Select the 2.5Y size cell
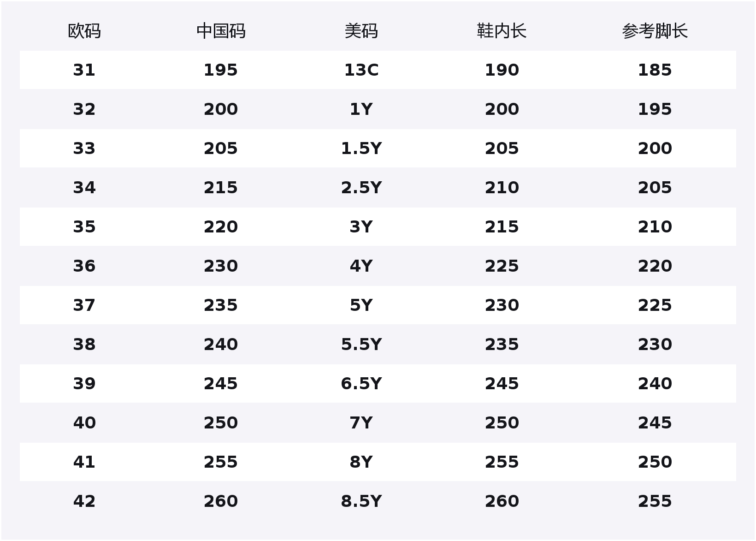The height and width of the screenshot is (541, 756). coord(361,188)
